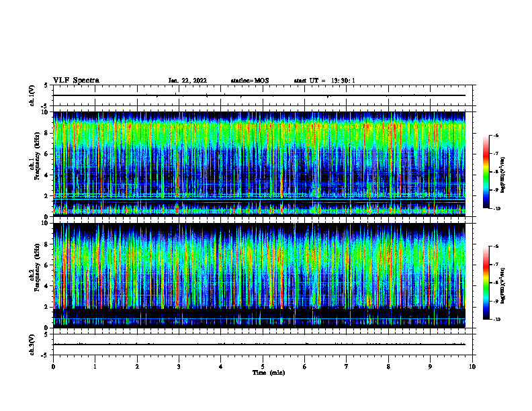Click the time axis tick label "3"

[179, 367]
